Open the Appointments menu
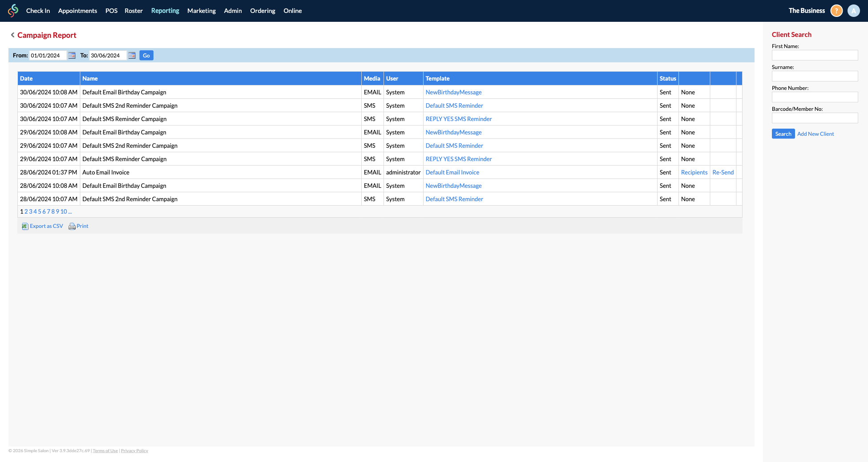The image size is (868, 462). click(77, 11)
